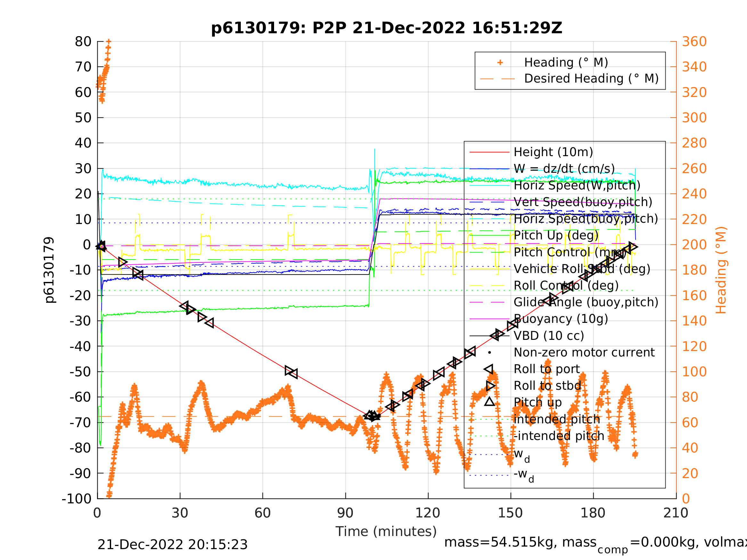Click the Height (10m) legend label
747x560 pixels.
[553, 152]
